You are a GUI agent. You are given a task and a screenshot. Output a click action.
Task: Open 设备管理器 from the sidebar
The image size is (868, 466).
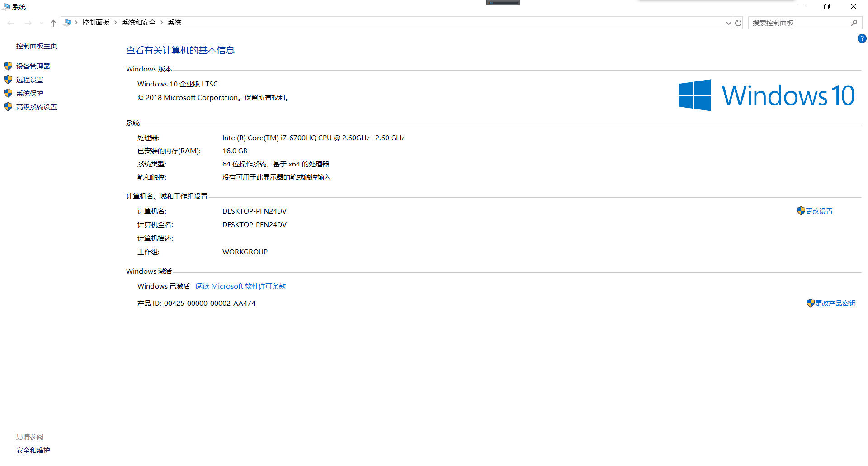coord(33,66)
